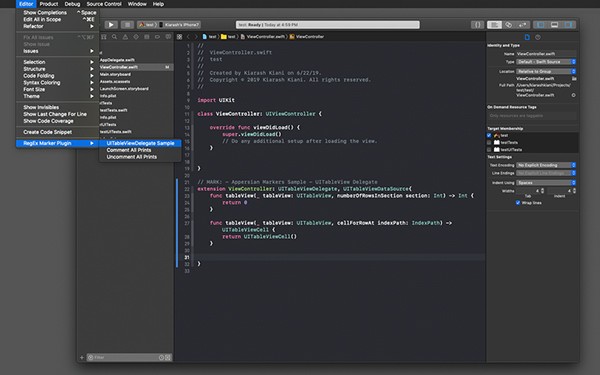The width and height of the screenshot is (600, 375).
Task: Choose UITableViewDelegate Sample submenu item
Action: [140, 143]
